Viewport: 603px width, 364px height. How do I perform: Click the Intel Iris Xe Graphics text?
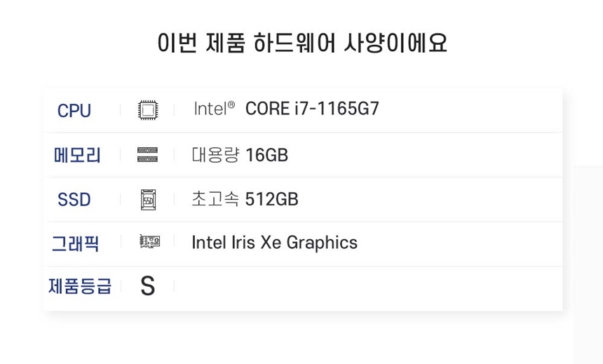click(x=274, y=243)
